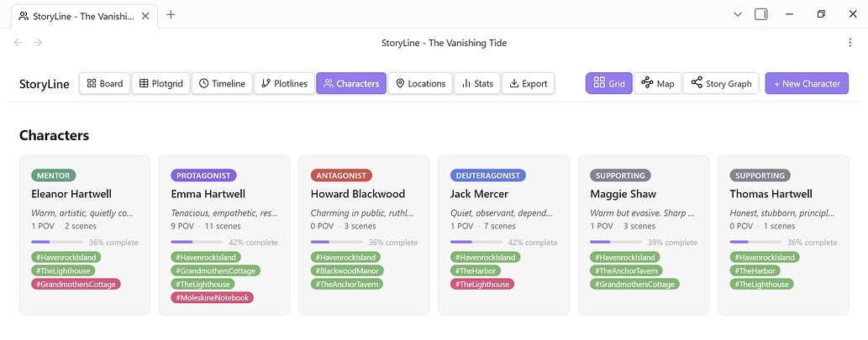Open the Board view tab

click(x=105, y=83)
